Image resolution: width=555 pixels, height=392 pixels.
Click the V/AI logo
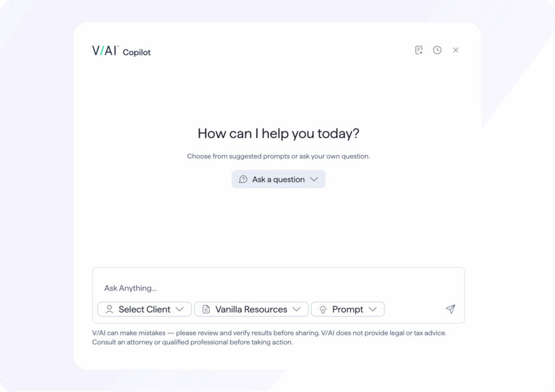(105, 51)
